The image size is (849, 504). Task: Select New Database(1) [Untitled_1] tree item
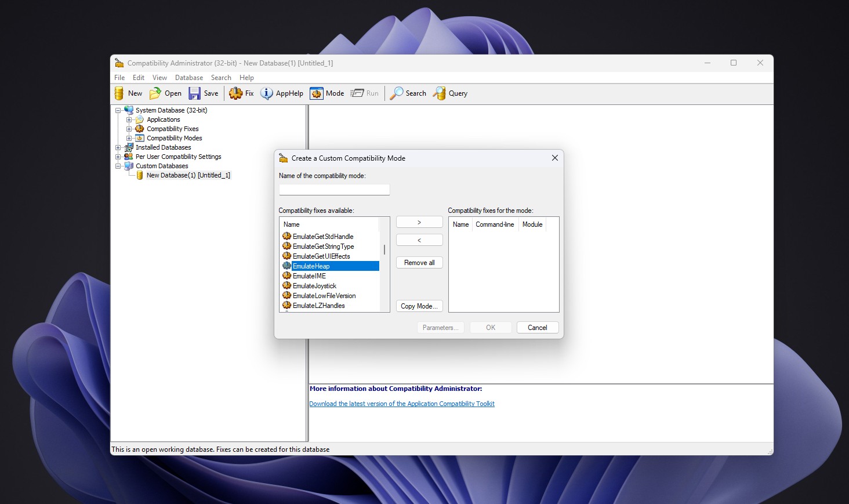(188, 175)
